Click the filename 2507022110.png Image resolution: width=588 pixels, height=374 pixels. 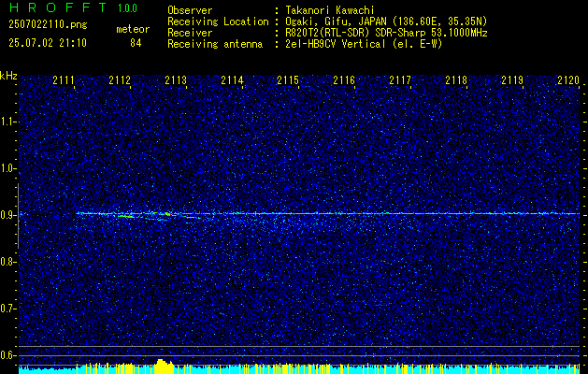point(48,25)
